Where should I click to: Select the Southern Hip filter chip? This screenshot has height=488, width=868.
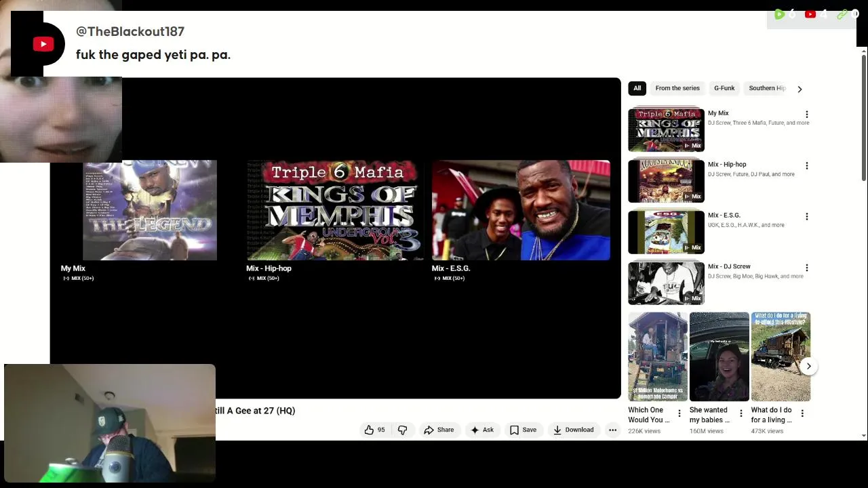(x=767, y=88)
